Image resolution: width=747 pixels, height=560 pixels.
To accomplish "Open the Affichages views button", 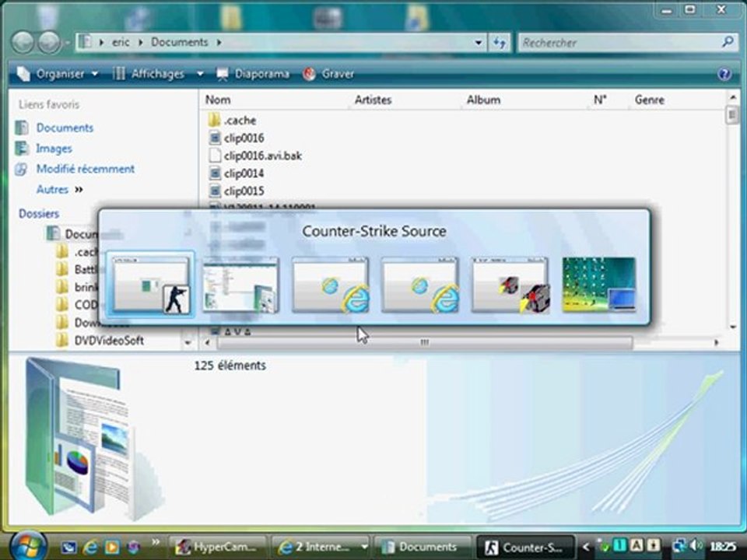I will (149, 74).
